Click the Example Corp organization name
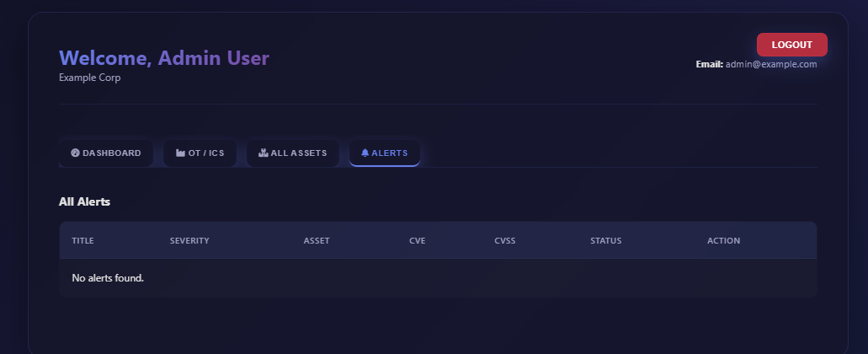 coord(90,78)
